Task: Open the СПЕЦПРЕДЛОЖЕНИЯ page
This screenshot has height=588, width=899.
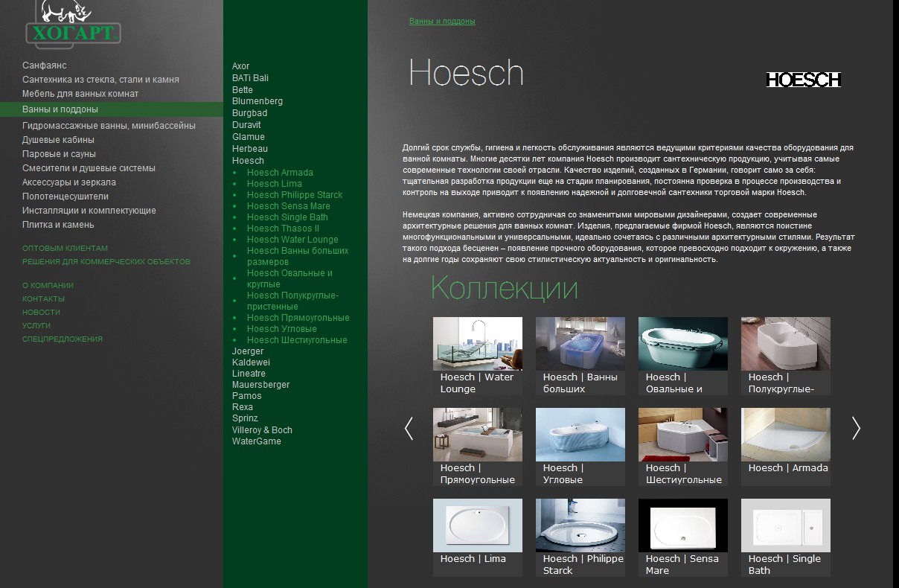Action: tap(63, 339)
